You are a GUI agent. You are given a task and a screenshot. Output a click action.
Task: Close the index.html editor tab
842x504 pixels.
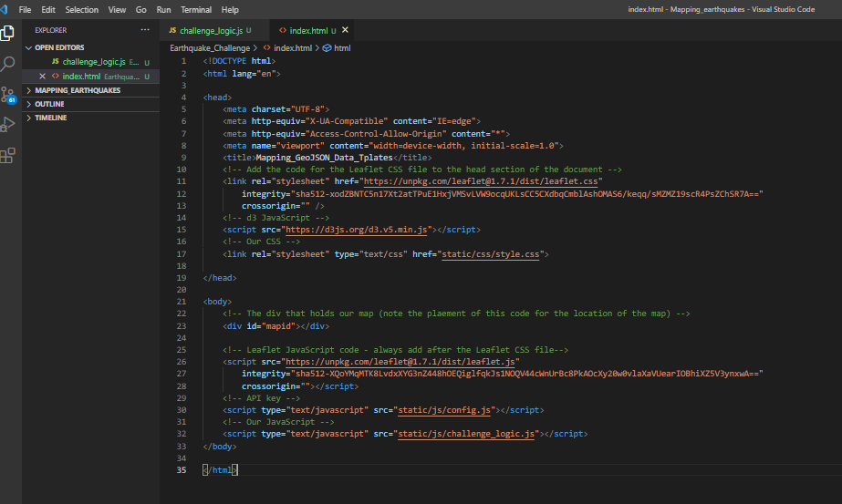click(x=346, y=30)
